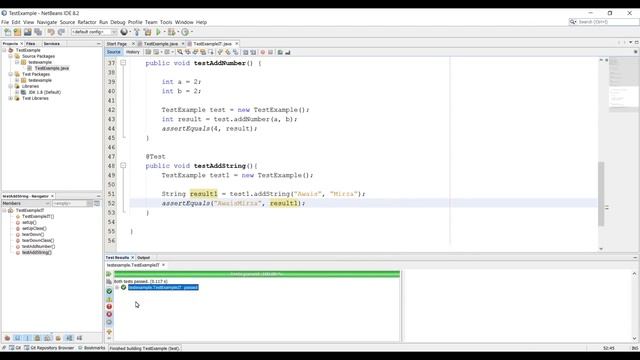This screenshot has width=640, height=360.
Task: Switch to the TestExample.java editor tab
Action: point(161,44)
